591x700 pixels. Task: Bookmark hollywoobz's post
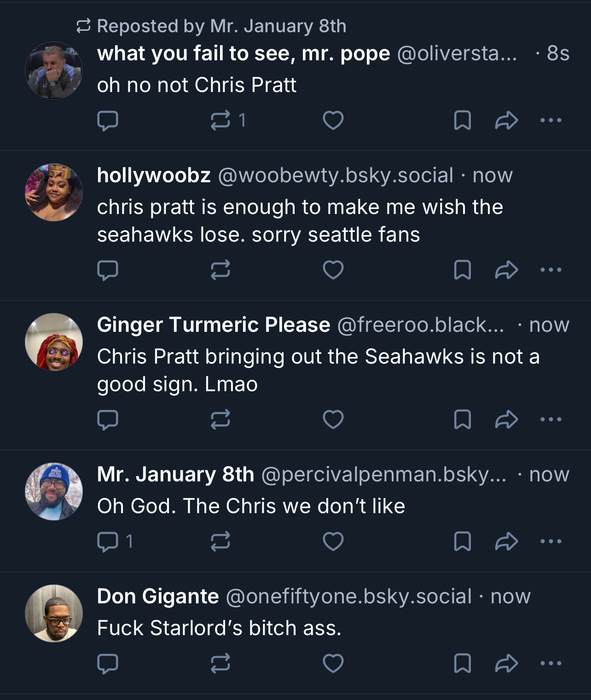click(x=462, y=270)
